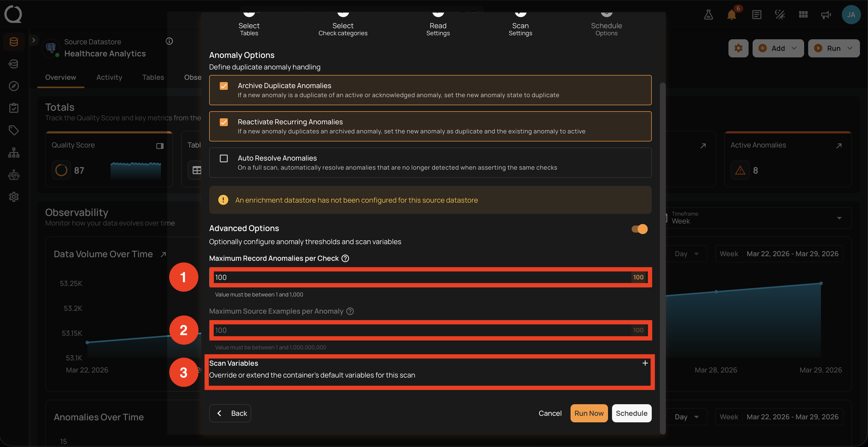Click the Qualytics logo at top left
Viewport: 868px width, 447px height.
(x=13, y=14)
